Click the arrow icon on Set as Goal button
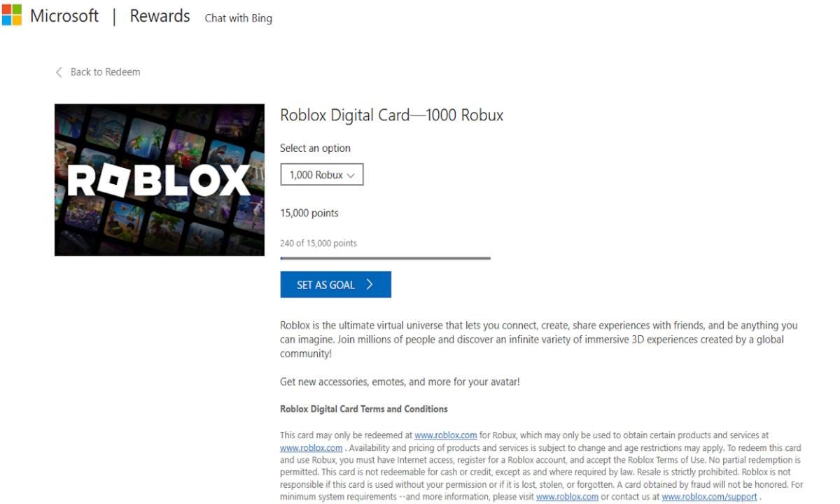This screenshot has height=504, width=840. point(370,285)
